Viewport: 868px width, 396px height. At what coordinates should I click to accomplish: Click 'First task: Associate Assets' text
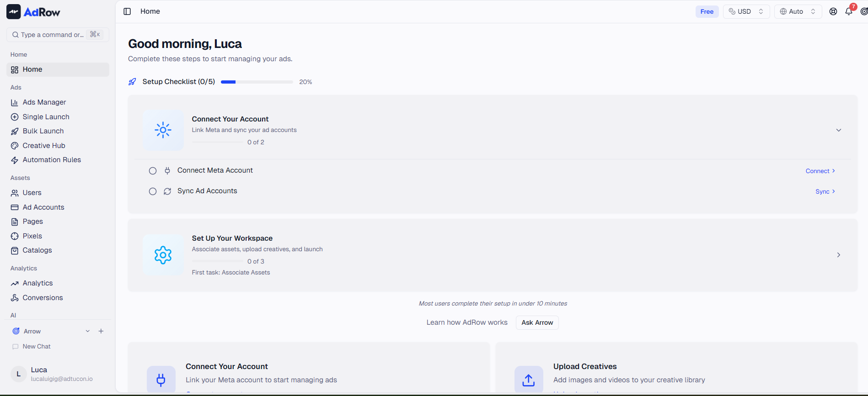[x=231, y=273]
